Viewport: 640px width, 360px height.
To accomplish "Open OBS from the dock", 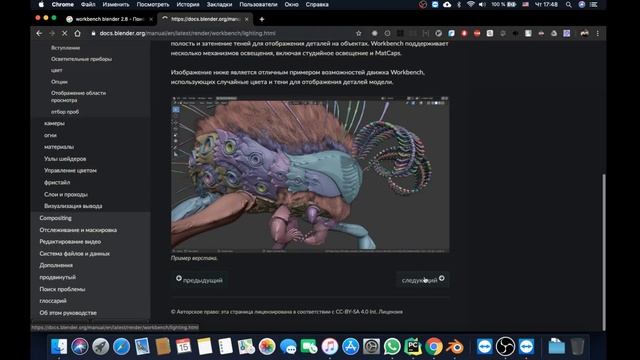I will pos(505,347).
